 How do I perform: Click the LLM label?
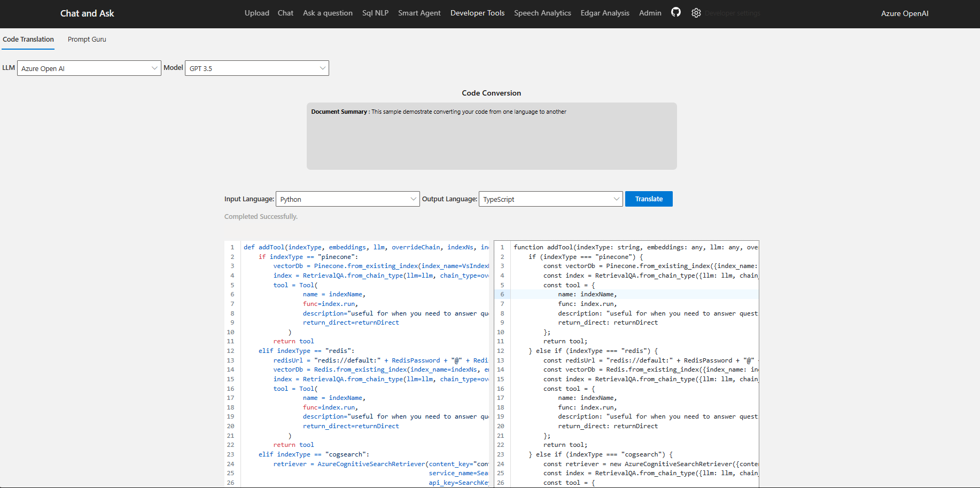[x=9, y=68]
